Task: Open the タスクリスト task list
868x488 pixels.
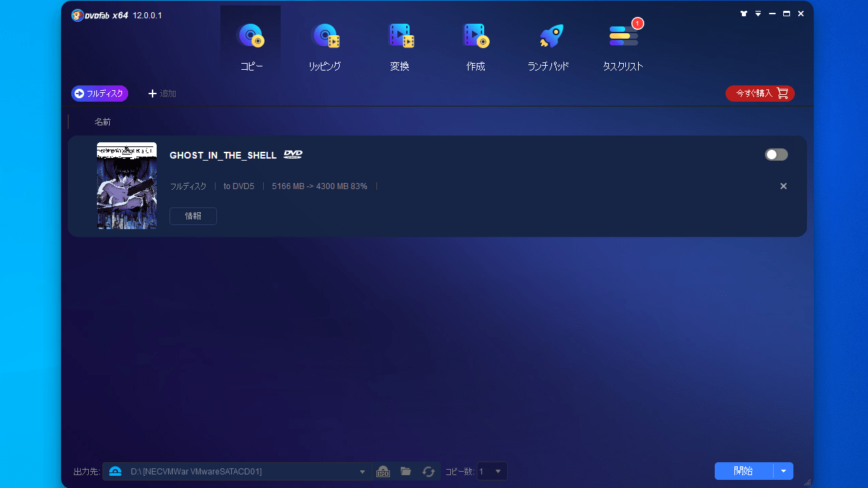Action: click(x=623, y=46)
